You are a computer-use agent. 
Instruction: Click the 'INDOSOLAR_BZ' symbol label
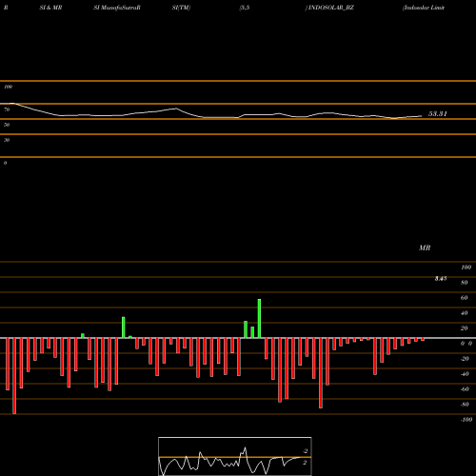(331, 8)
